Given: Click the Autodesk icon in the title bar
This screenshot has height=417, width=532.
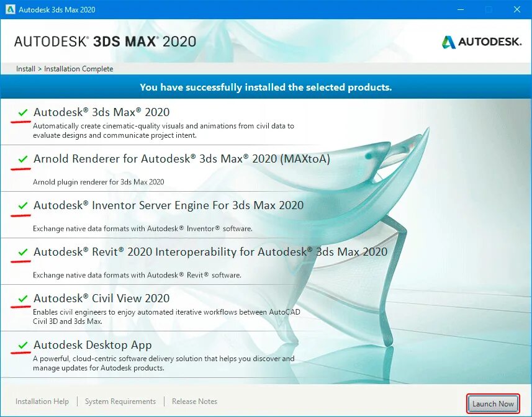Looking at the screenshot, I should point(10,9).
